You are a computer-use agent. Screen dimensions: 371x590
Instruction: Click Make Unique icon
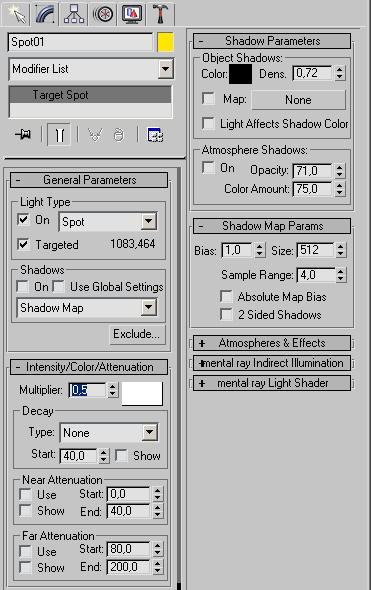click(x=95, y=134)
